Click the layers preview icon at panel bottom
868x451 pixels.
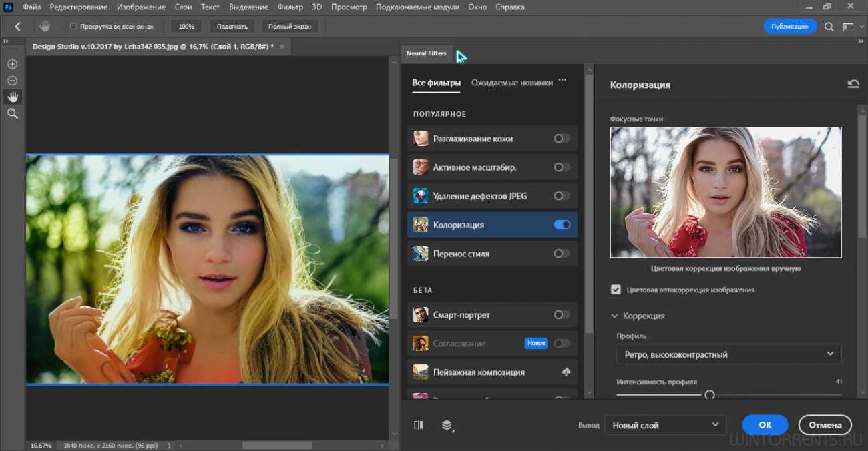[x=447, y=425]
